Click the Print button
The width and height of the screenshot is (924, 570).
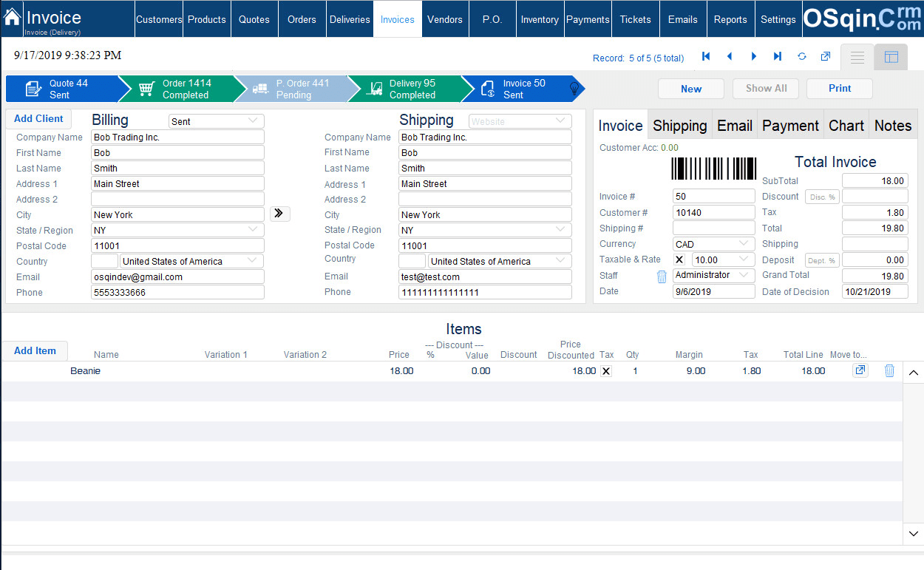pyautogui.click(x=840, y=89)
